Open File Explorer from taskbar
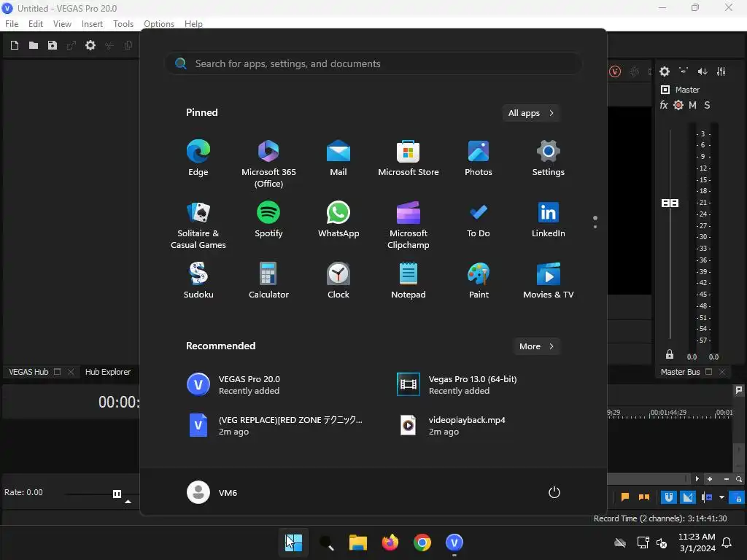Screen dimensions: 747x560 [x=357, y=542]
